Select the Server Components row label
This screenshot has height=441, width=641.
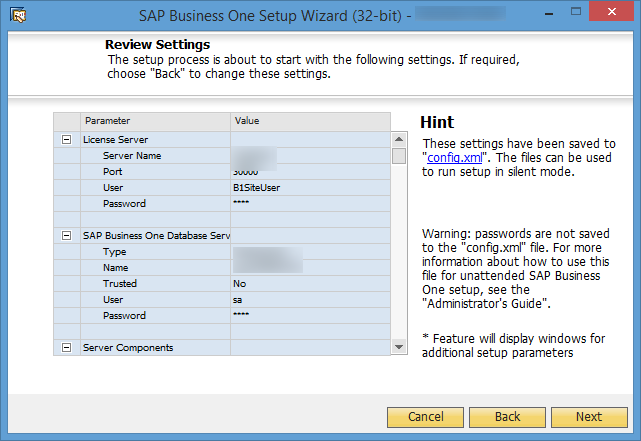click(128, 347)
